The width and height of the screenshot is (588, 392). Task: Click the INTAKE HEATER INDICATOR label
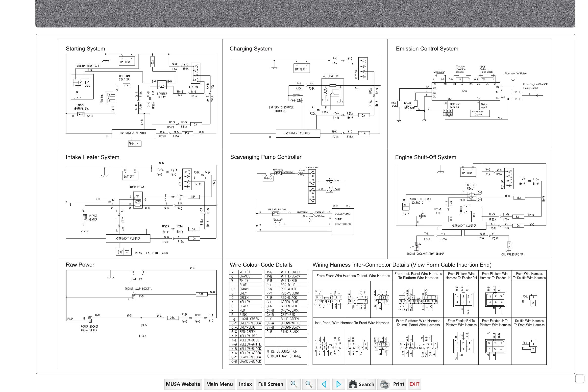(x=151, y=253)
